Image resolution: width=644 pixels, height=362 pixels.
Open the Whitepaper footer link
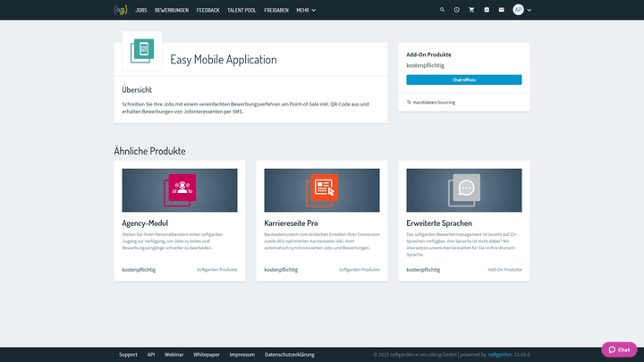click(206, 355)
